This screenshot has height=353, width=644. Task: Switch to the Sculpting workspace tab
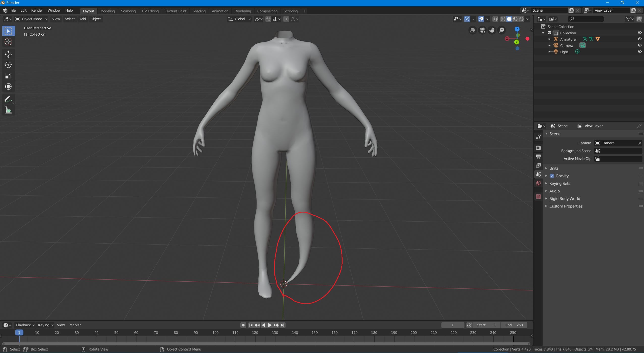(x=128, y=11)
